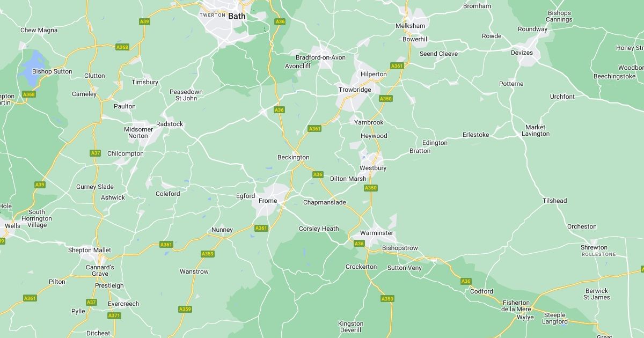
Task: Click the A368 shield near Chew Magna
Action: coord(122,47)
